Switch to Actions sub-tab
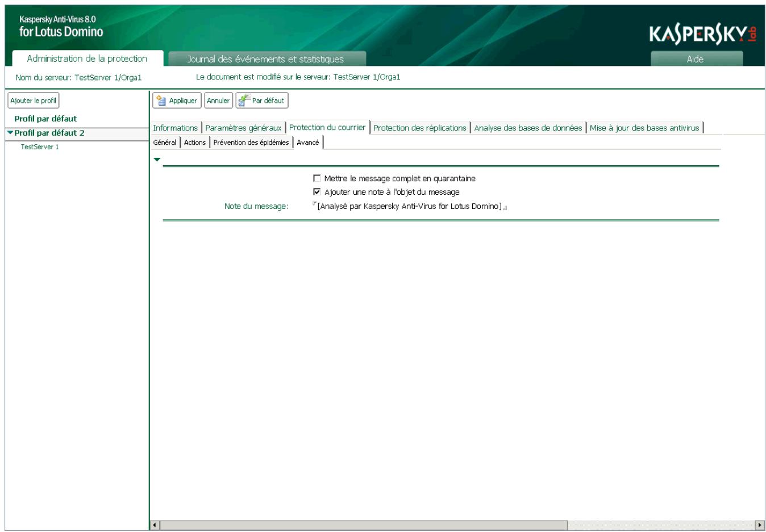 (x=195, y=143)
